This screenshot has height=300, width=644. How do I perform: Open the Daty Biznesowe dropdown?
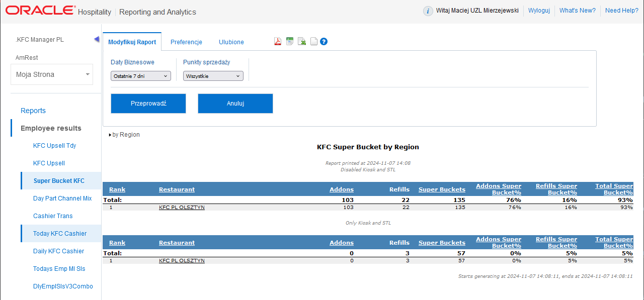pos(141,76)
